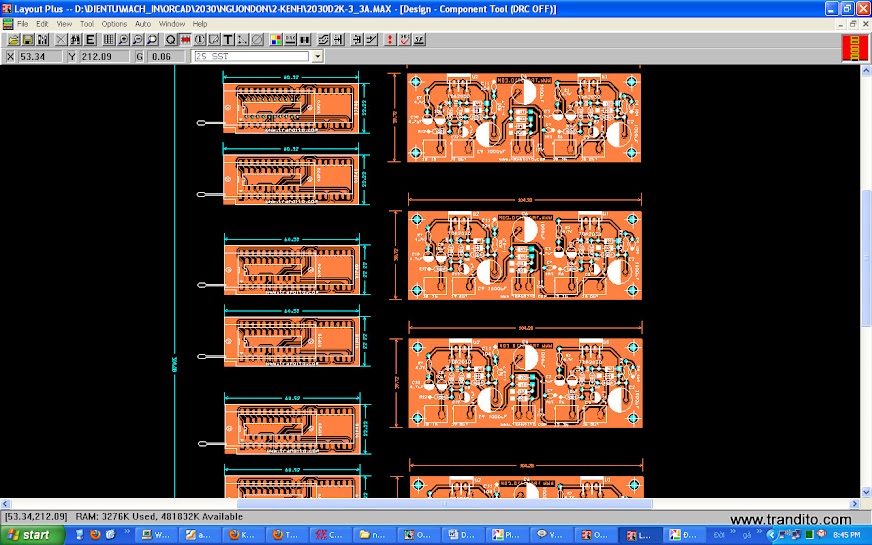Image resolution: width=872 pixels, height=545 pixels.
Task: Open the Edit menu
Action: click(x=42, y=24)
